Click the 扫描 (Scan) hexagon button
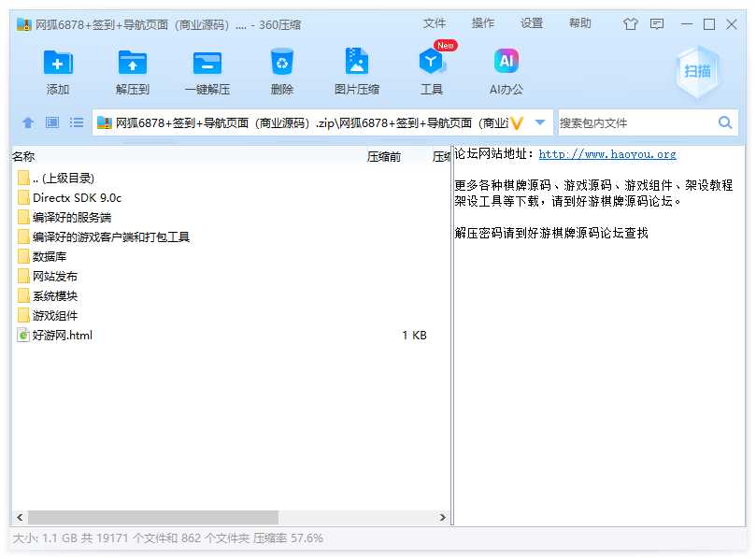Screen dimensions: 756x559 [697, 71]
